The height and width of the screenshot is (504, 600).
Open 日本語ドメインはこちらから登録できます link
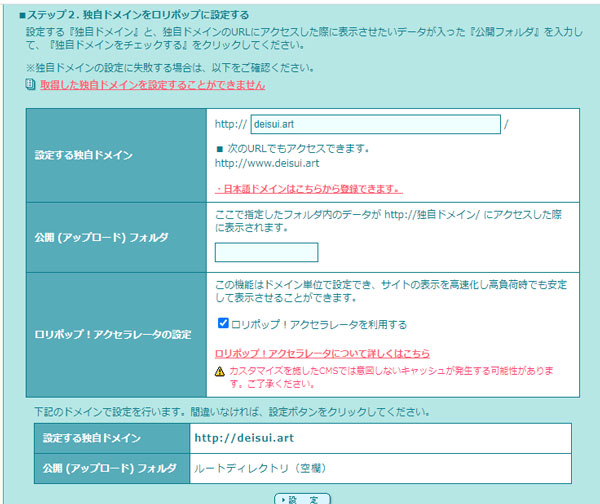click(309, 189)
